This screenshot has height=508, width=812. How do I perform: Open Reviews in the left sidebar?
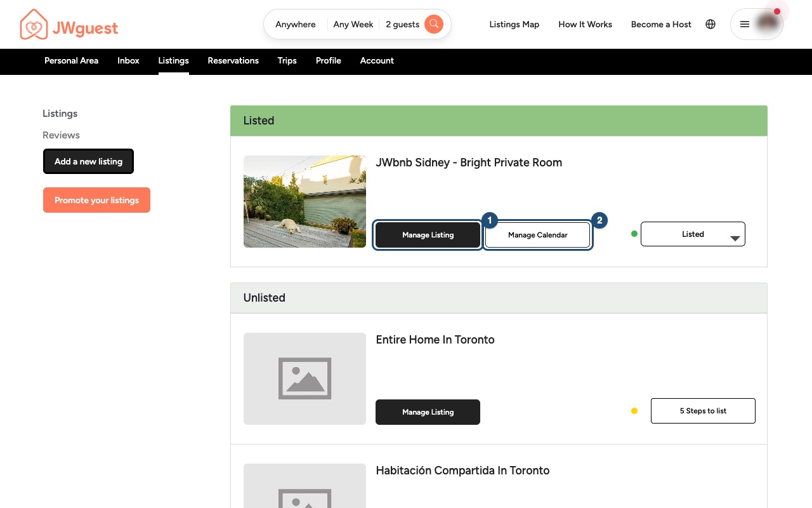61,135
